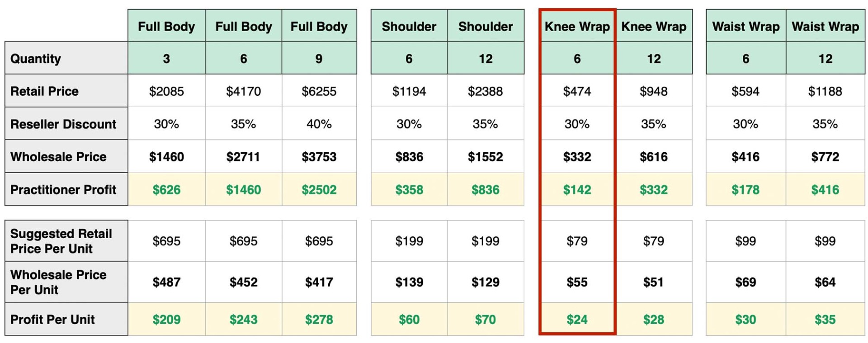Select the Knee Wrap $24 profit per unit
Viewport: 868px width, 343px height.
(577, 320)
